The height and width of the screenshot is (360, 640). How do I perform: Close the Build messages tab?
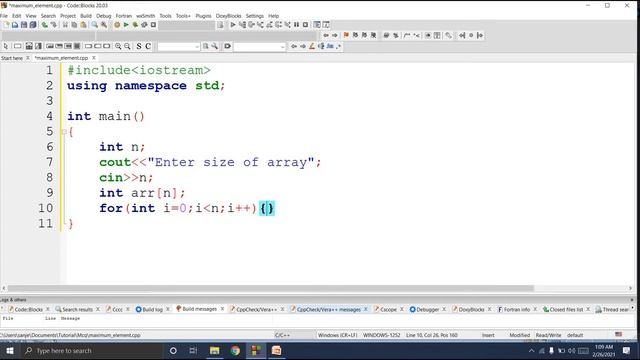click(x=222, y=309)
